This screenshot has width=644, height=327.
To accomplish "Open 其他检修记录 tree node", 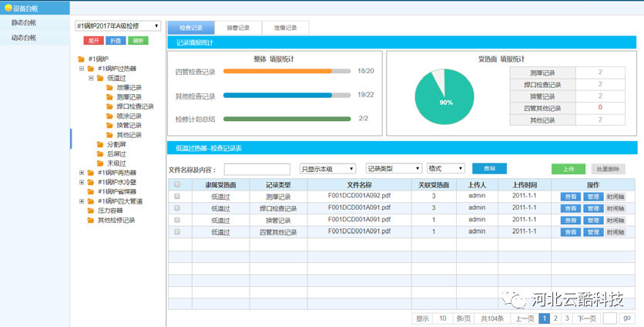I will coord(116,220).
